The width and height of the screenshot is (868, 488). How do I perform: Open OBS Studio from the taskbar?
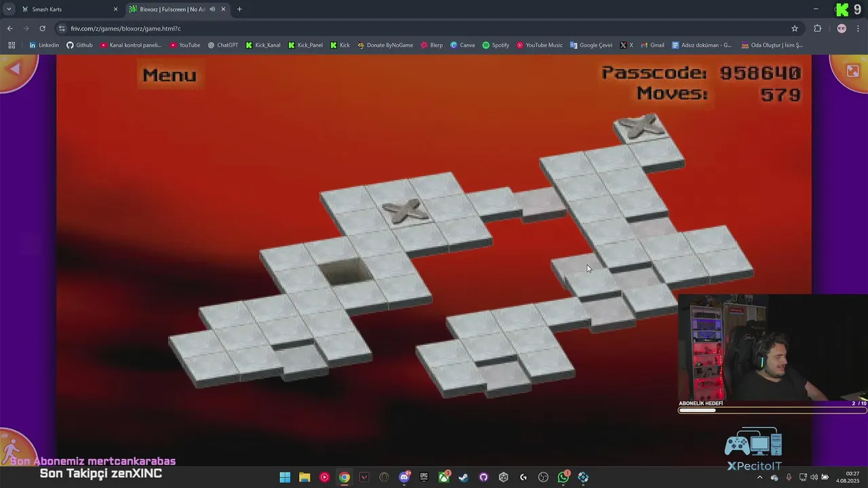click(x=543, y=477)
